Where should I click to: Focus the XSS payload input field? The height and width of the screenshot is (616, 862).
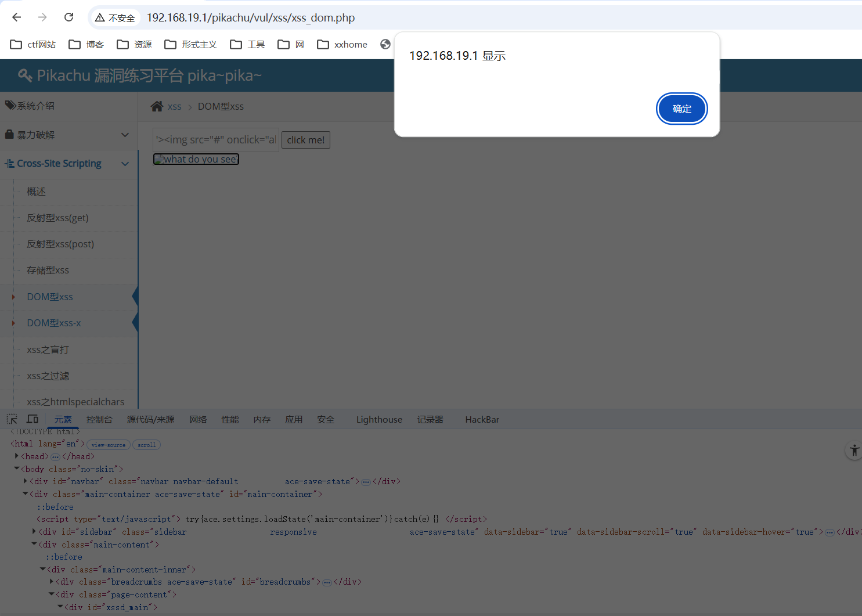[216, 140]
